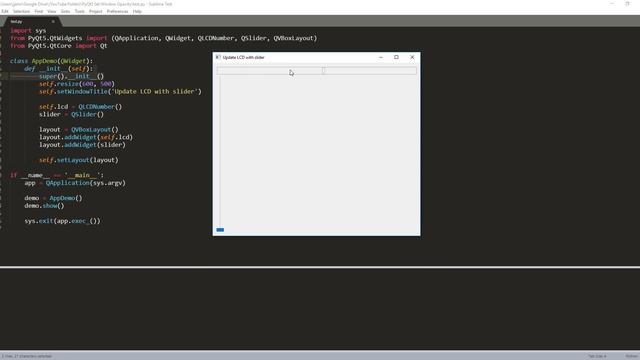Screen dimensions: 640x360
Task: Click the 'self.setLayout(layout)' line
Action: coord(79,160)
